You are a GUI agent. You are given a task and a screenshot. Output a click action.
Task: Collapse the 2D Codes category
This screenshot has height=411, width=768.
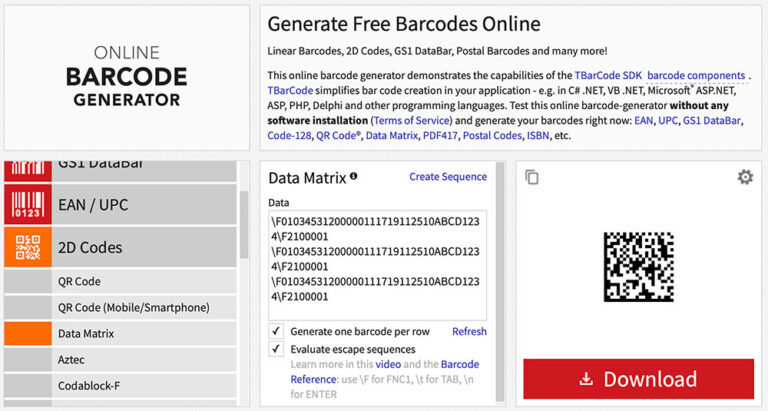134,247
